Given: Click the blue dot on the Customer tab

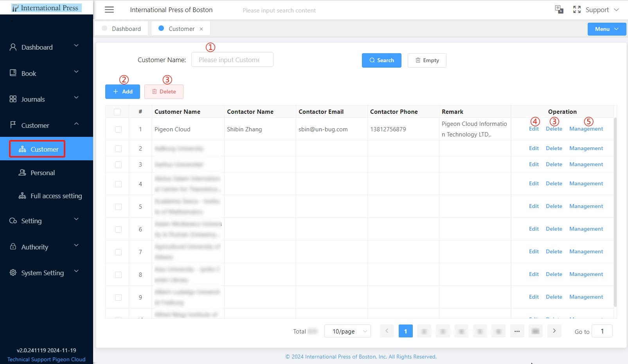Looking at the screenshot, I should [x=161, y=28].
